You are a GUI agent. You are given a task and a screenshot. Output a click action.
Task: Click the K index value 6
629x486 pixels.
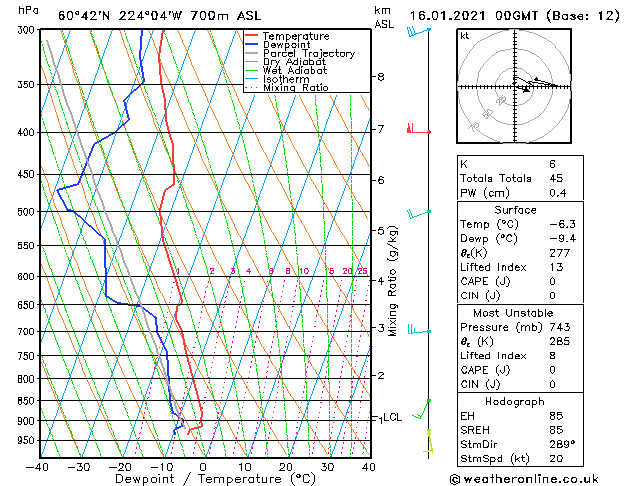pos(553,164)
